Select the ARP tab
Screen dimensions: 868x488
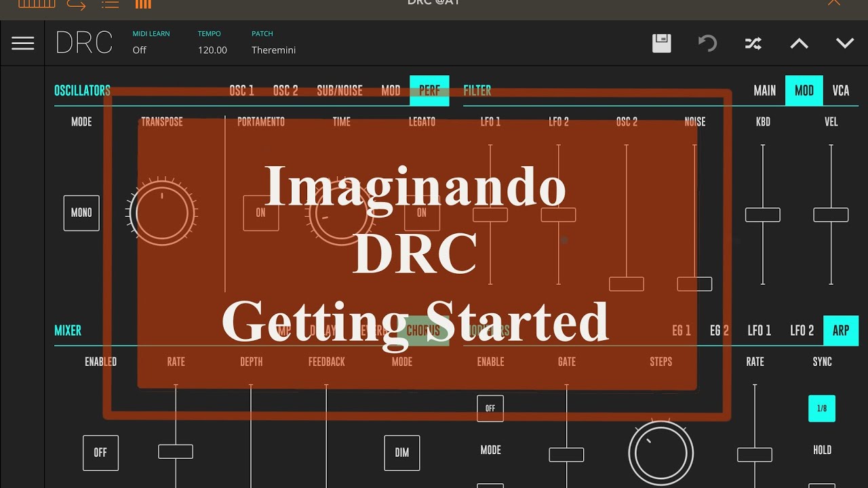tap(841, 331)
